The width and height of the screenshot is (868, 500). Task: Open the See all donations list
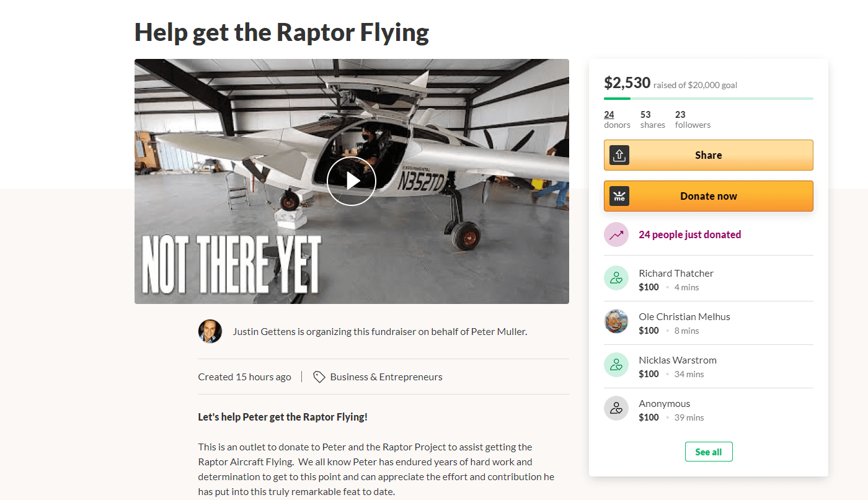coord(708,452)
